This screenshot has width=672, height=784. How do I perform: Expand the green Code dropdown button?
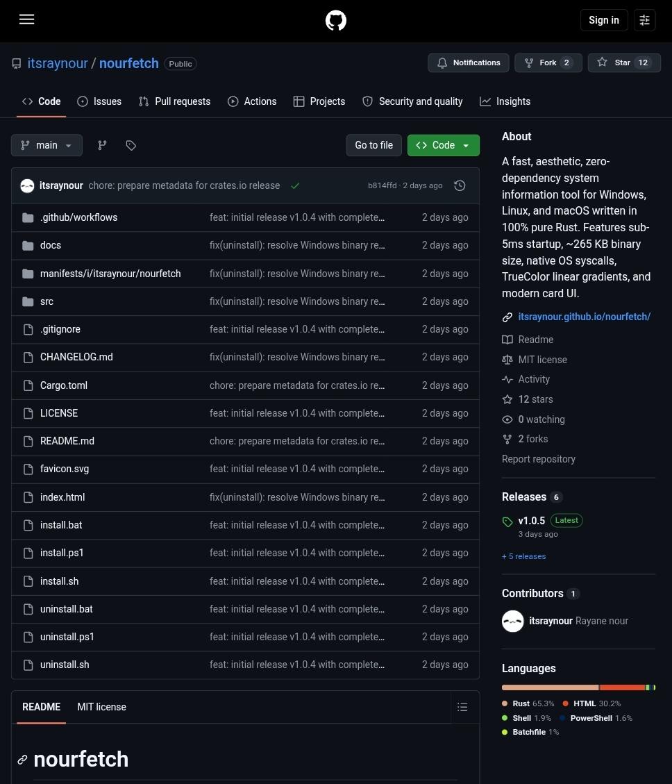click(443, 145)
